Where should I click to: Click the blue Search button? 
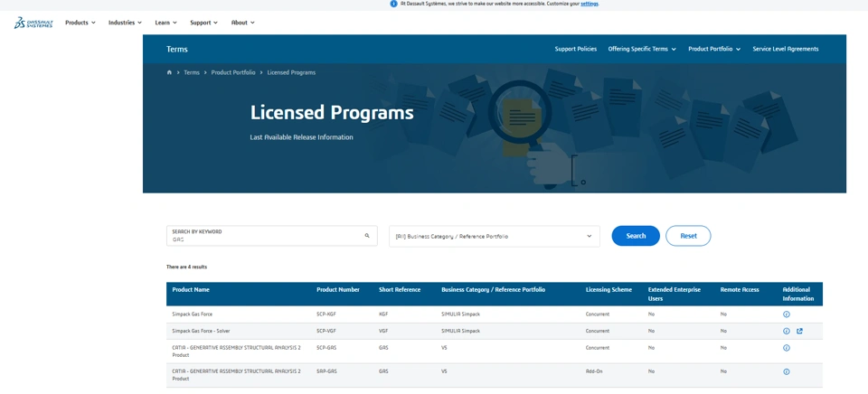636,236
